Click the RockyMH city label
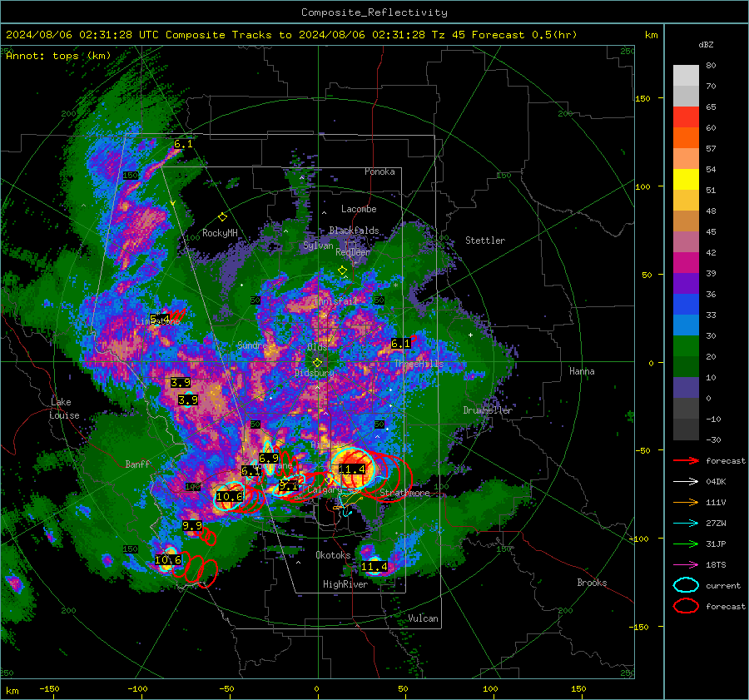Viewport: 749px width, 700px height. point(220,233)
